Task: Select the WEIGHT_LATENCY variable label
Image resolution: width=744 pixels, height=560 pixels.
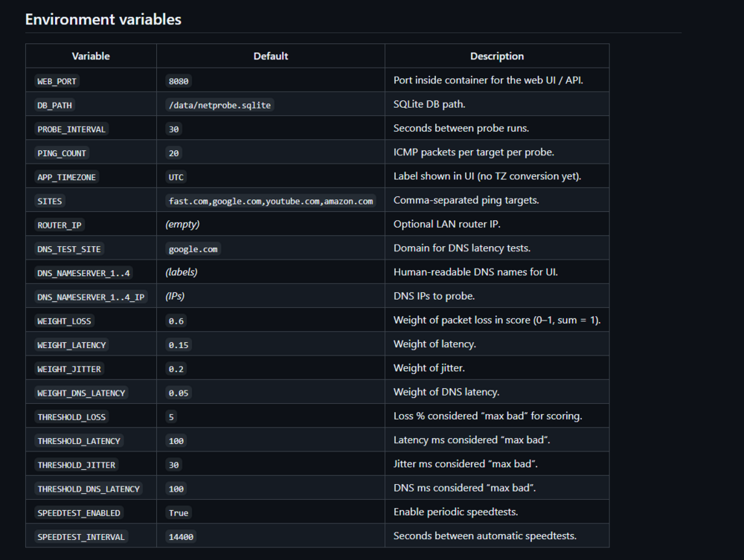Action: coord(71,345)
